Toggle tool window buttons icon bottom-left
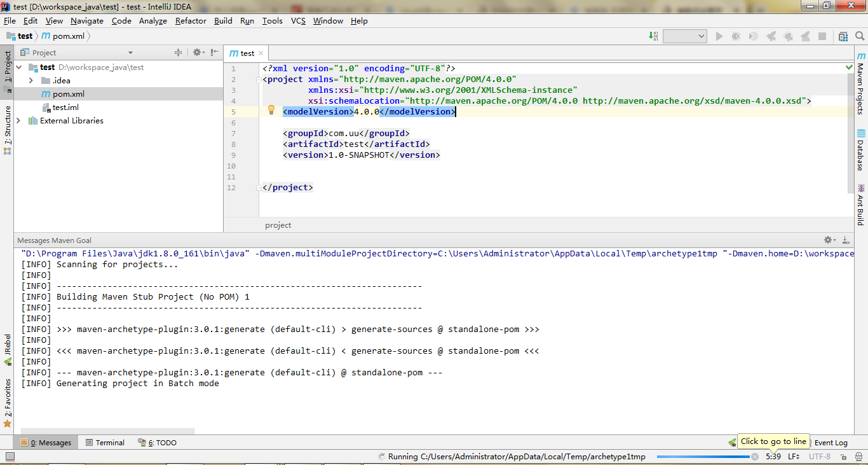 (10, 457)
